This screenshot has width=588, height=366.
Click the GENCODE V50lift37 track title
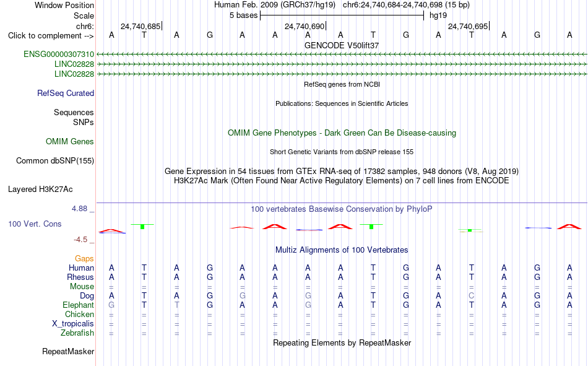342,45
